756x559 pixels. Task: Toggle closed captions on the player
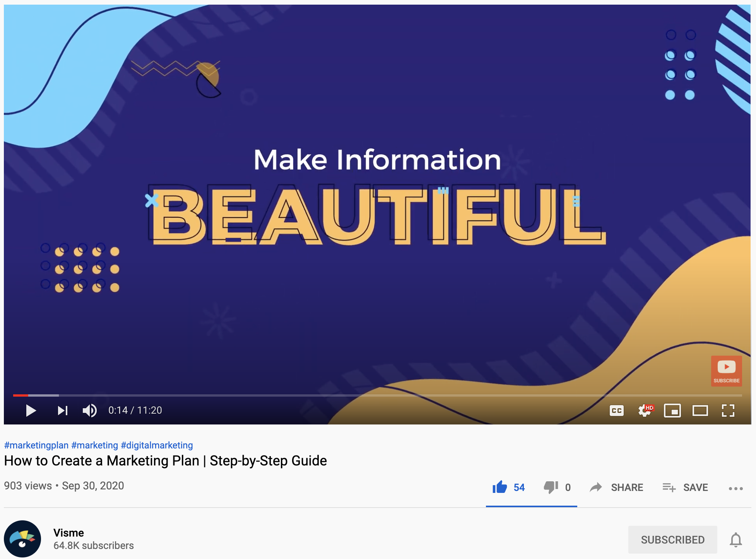point(616,410)
